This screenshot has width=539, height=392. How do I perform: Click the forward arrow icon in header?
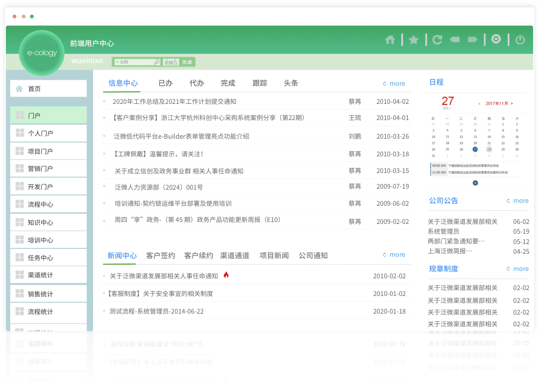tap(473, 39)
